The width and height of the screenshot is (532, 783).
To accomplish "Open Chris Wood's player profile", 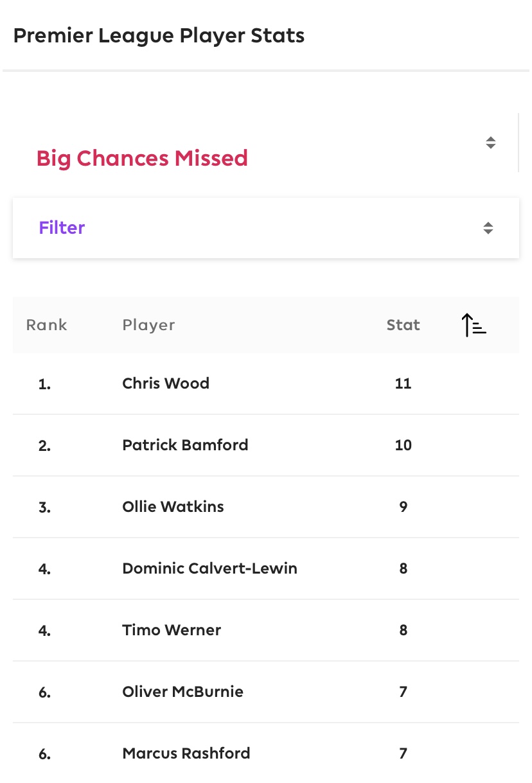I will [166, 383].
